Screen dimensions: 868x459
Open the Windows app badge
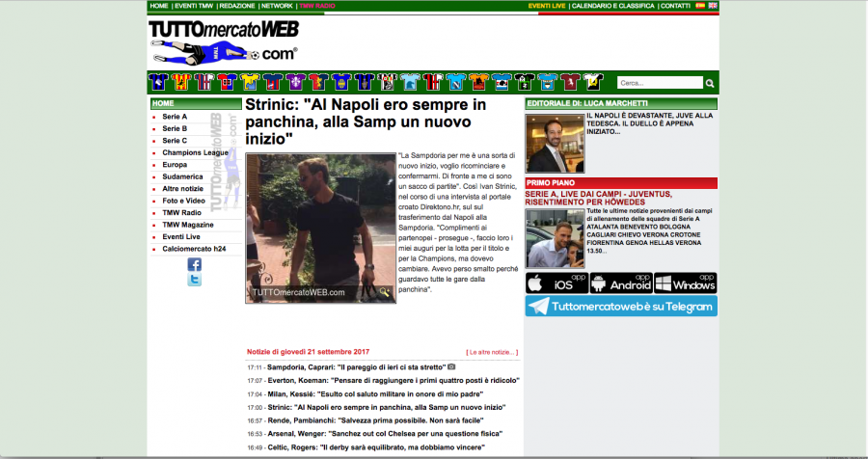686,283
